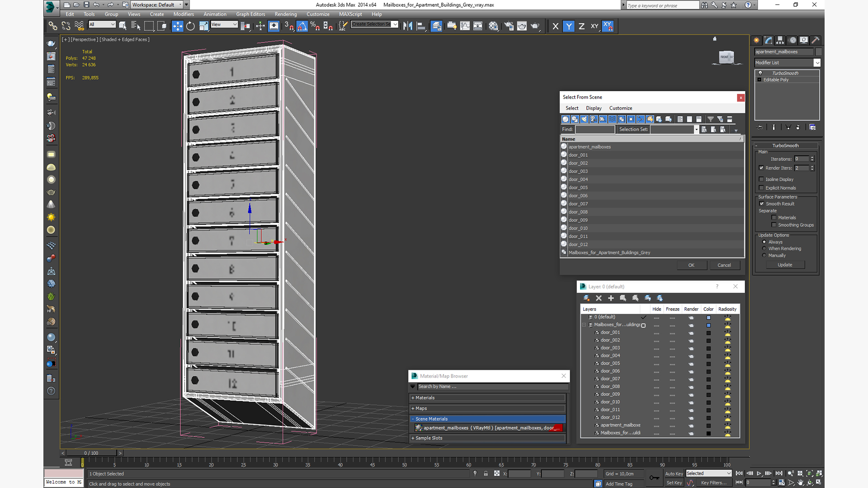Image resolution: width=868 pixels, height=488 pixels.
Task: Click the TurboSmooth Update button
Action: 785,265
